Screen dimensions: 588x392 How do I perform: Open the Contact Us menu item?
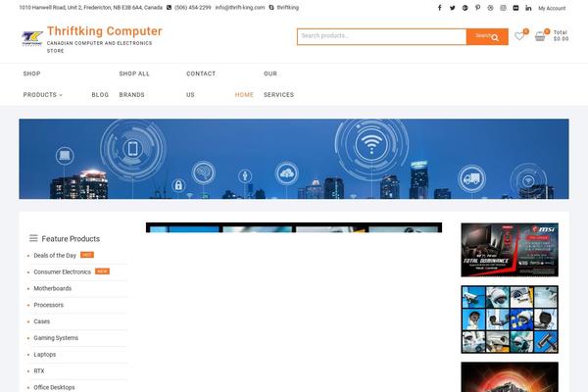pyautogui.click(x=201, y=84)
